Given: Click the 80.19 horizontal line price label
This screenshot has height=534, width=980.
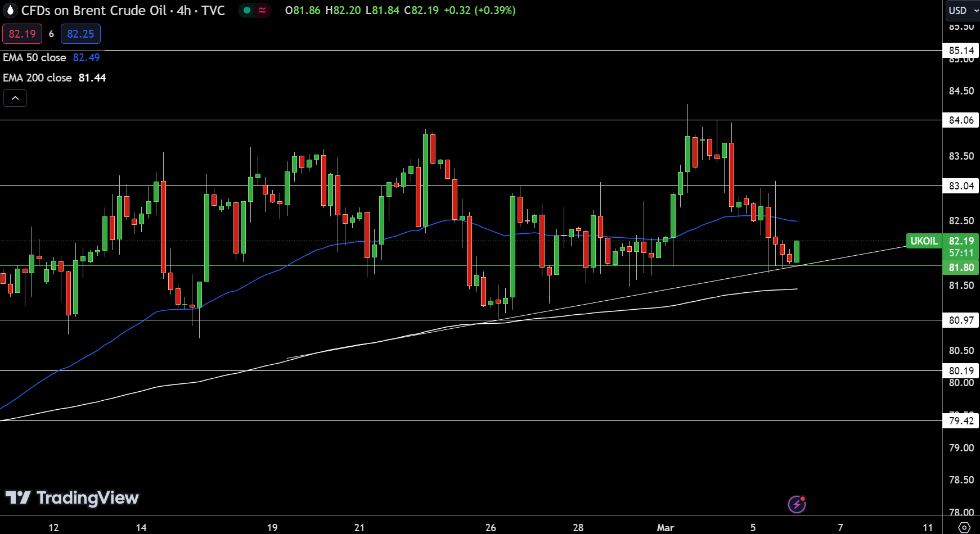Looking at the screenshot, I should coord(961,371).
